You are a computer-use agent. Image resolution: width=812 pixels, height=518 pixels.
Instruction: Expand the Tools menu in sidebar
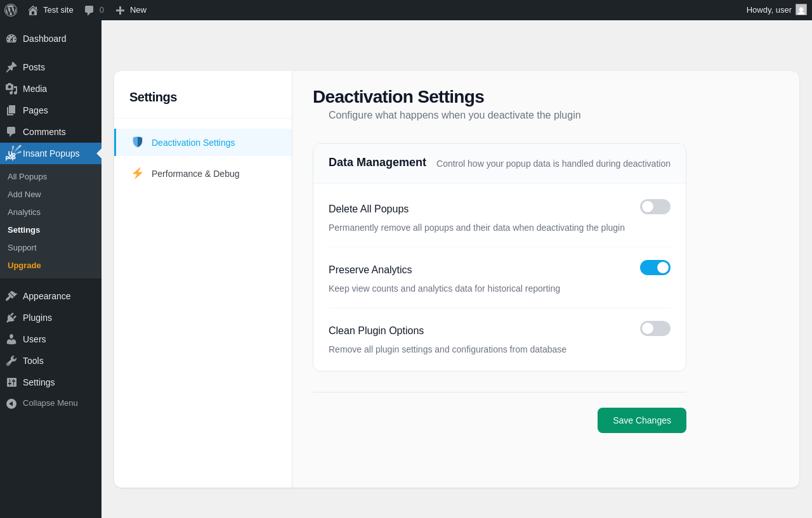click(x=33, y=361)
